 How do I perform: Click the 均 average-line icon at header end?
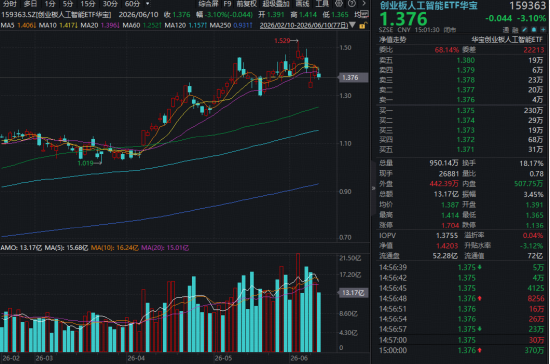coord(361,14)
